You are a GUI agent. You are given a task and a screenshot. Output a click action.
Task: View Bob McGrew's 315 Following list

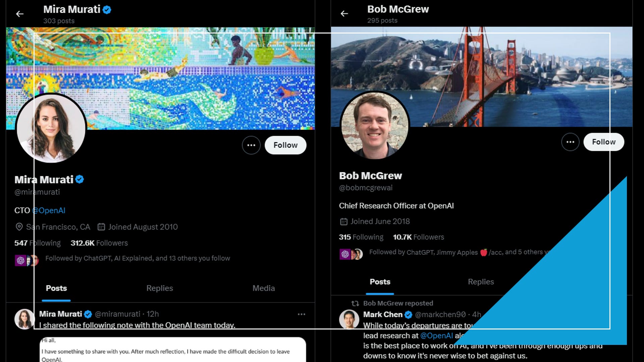pos(361,237)
